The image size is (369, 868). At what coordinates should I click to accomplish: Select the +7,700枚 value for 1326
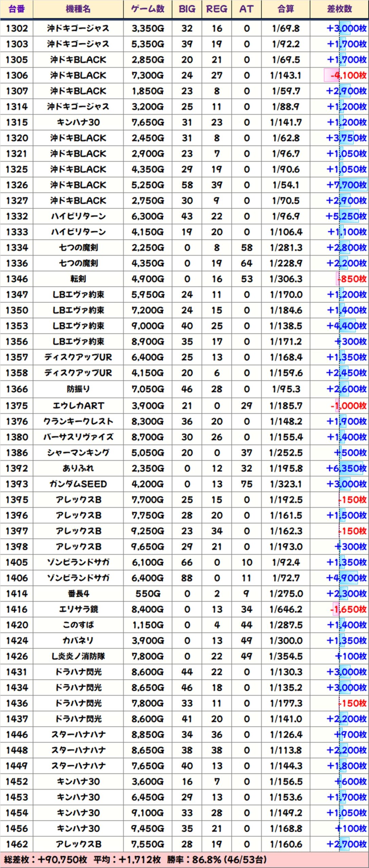(346, 185)
